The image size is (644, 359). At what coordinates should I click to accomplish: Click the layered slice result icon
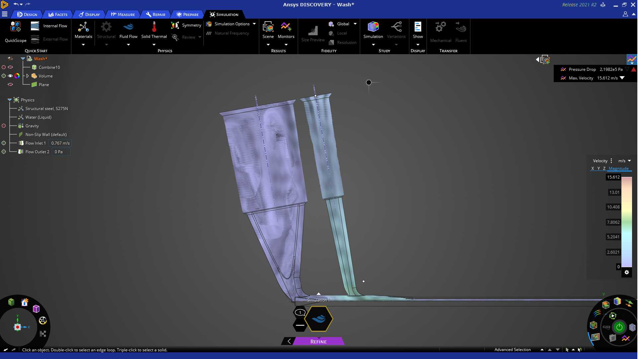click(x=606, y=304)
